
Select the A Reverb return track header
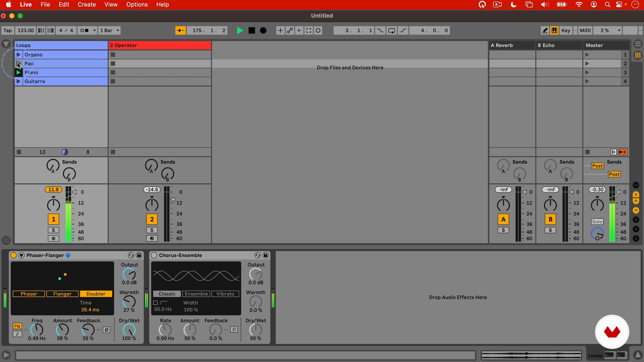click(512, 45)
